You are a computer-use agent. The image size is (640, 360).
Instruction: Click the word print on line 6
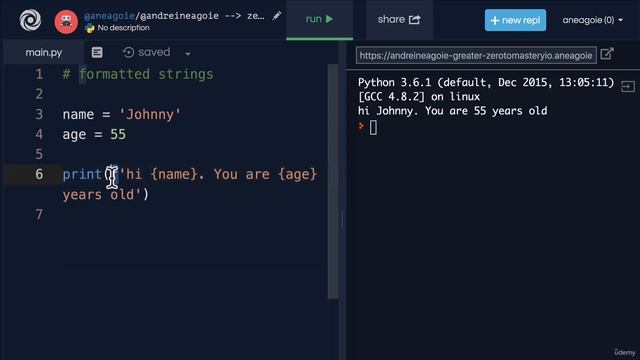tap(82, 174)
